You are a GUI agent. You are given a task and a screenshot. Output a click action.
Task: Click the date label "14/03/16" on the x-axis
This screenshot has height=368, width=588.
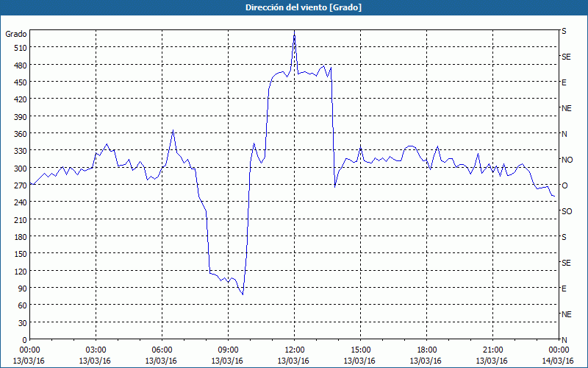pos(559,361)
